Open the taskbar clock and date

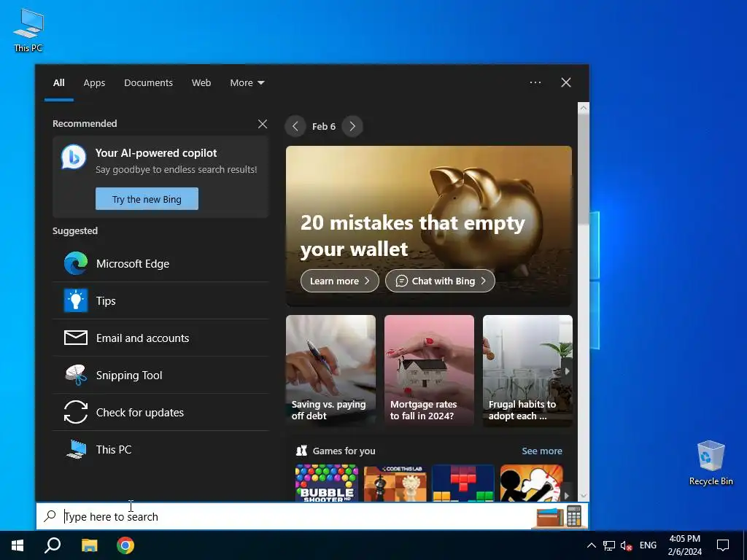[684, 545]
